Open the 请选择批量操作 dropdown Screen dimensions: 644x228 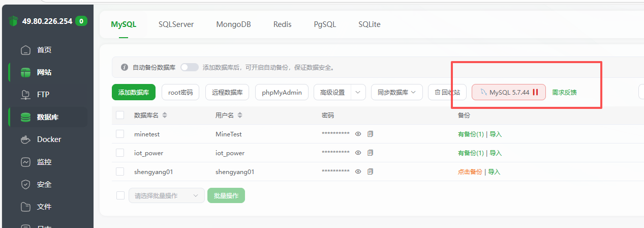pos(167,195)
